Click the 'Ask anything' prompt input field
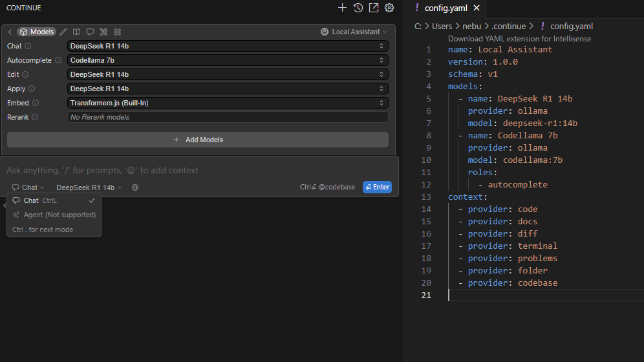 tap(199, 170)
